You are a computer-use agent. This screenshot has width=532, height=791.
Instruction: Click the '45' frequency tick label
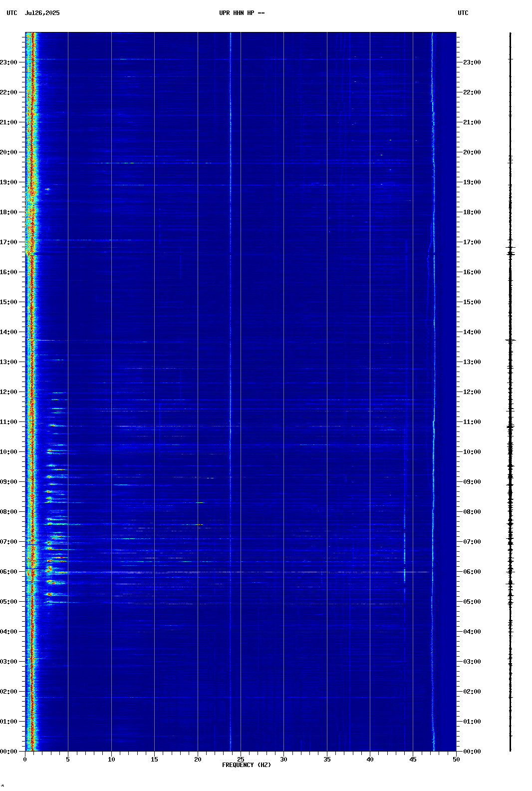[x=413, y=760]
